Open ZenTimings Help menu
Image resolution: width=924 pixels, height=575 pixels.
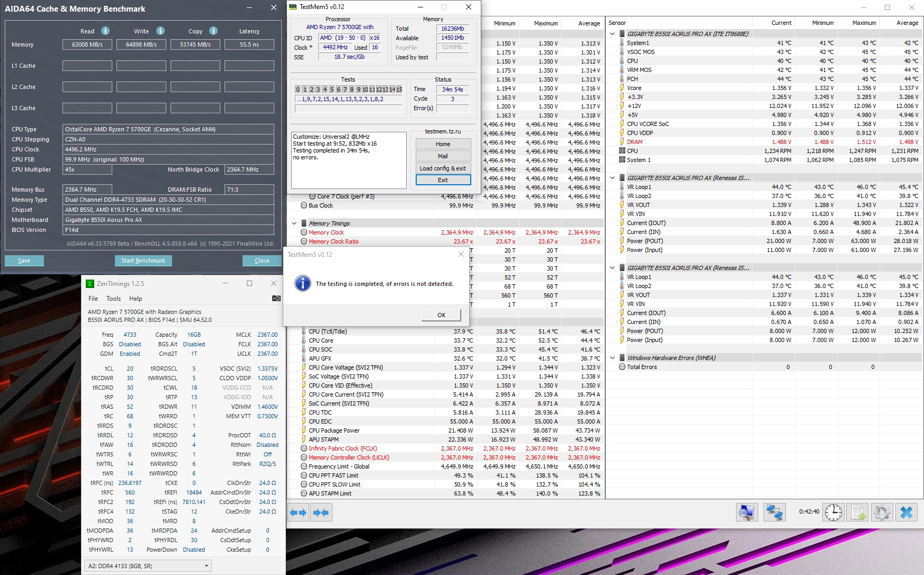point(136,299)
